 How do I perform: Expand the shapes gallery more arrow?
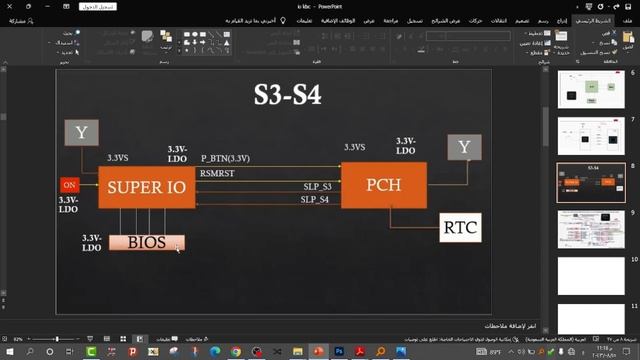tap(179, 51)
